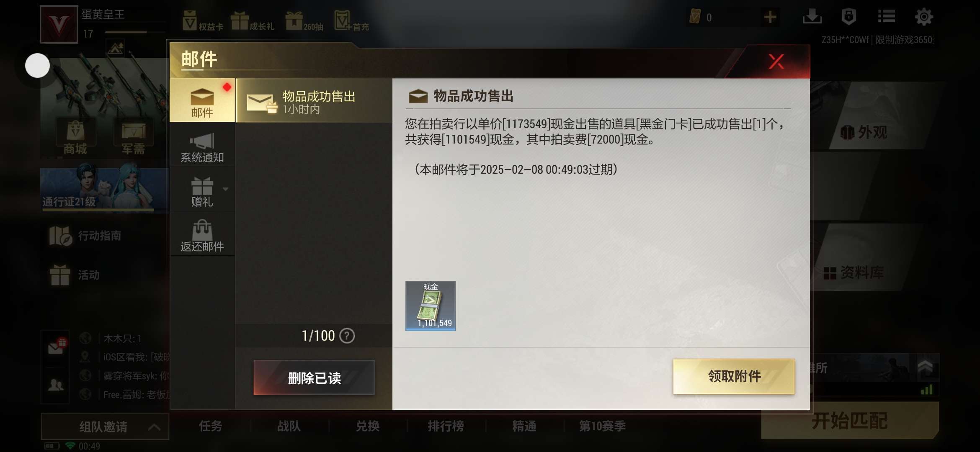Viewport: 980px width, 452px height.
Task: Click 领取附件 to claim attachment
Action: 734,376
